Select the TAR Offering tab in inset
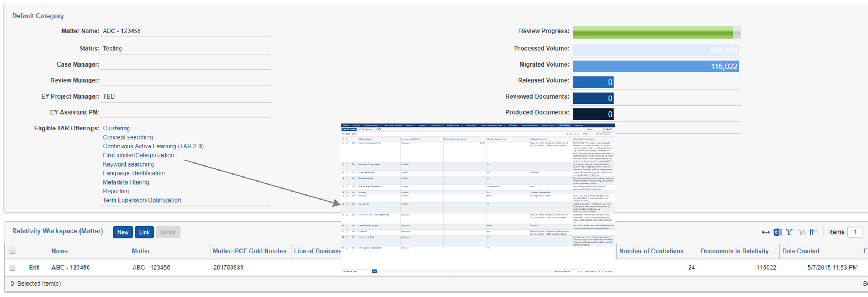The image size is (868, 297). pos(565,125)
